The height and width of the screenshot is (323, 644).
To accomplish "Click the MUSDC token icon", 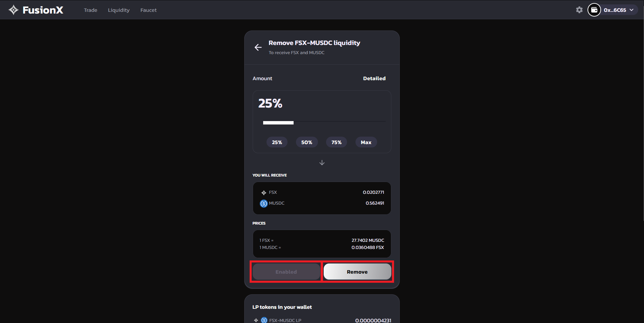I will [264, 204].
